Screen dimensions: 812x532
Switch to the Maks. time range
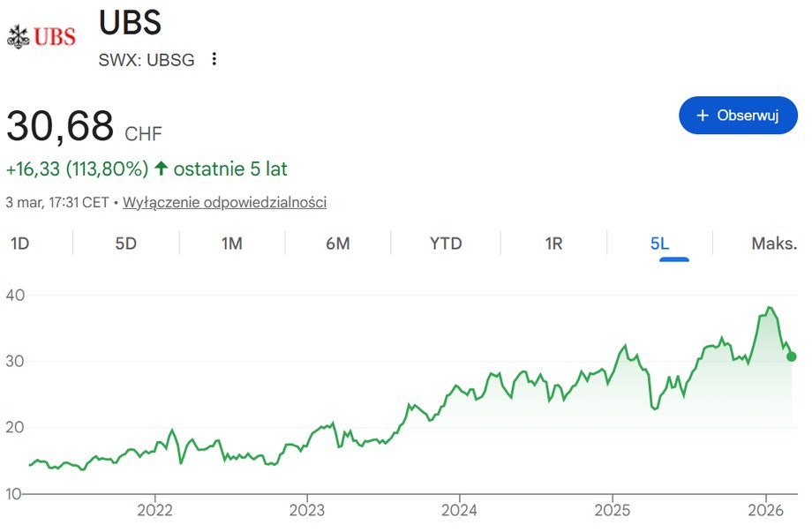[771, 243]
